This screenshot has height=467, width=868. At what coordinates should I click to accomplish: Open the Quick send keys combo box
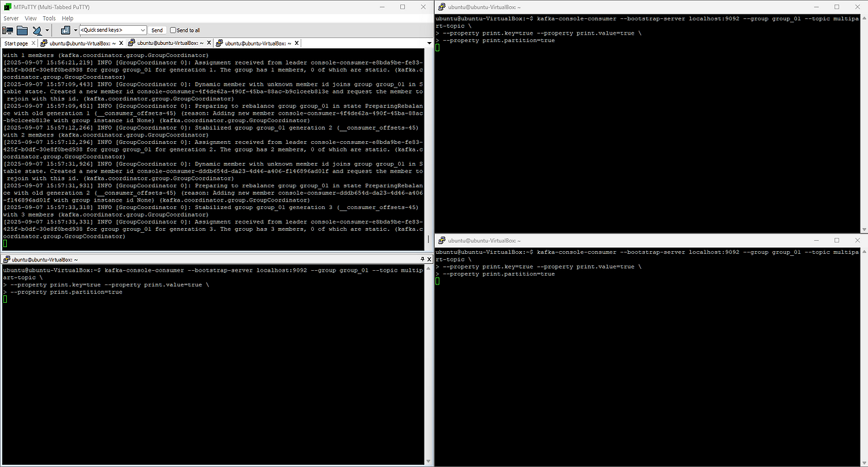click(113, 30)
